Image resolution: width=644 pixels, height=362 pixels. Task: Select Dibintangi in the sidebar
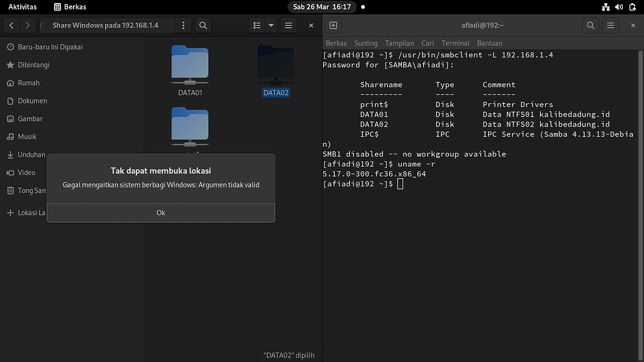pyautogui.click(x=33, y=65)
